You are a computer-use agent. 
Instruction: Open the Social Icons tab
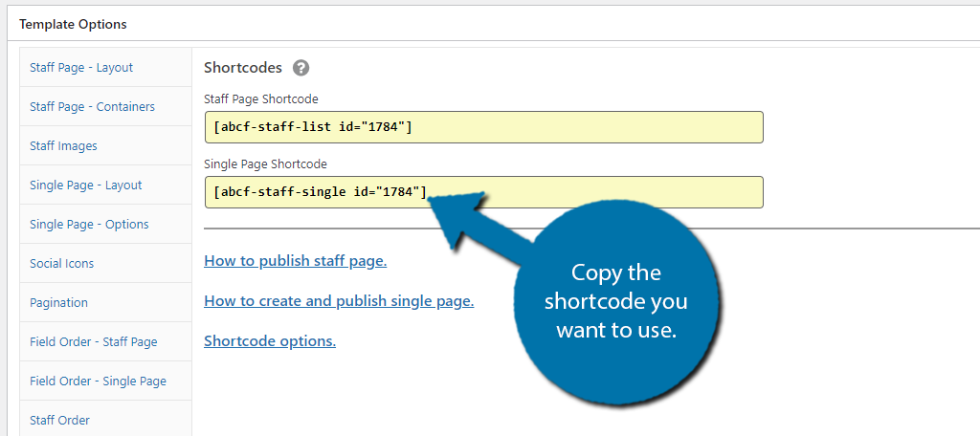(x=105, y=264)
